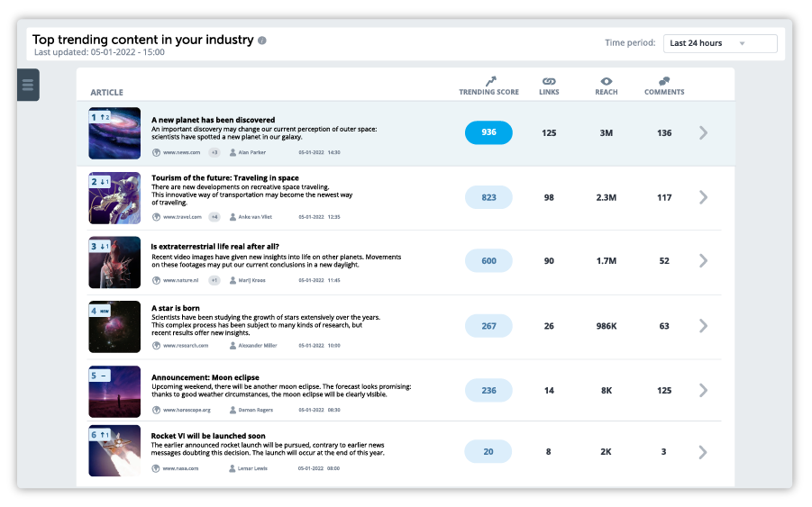Click the Reach eye icon

point(607,81)
